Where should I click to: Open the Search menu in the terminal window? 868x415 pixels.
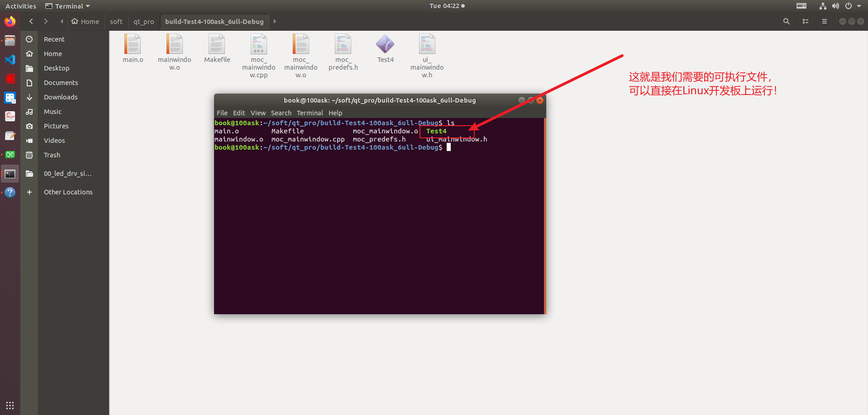[x=281, y=113]
